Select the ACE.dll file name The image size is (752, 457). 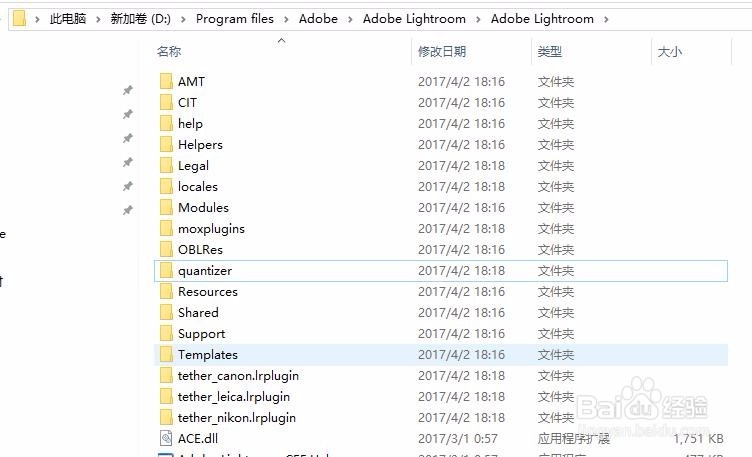click(x=198, y=438)
